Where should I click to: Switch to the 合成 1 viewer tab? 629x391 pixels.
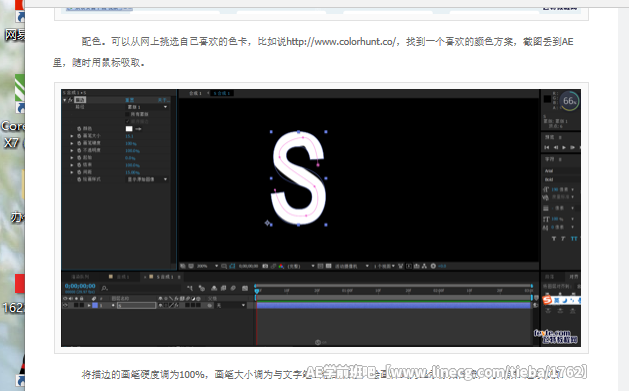(x=195, y=93)
